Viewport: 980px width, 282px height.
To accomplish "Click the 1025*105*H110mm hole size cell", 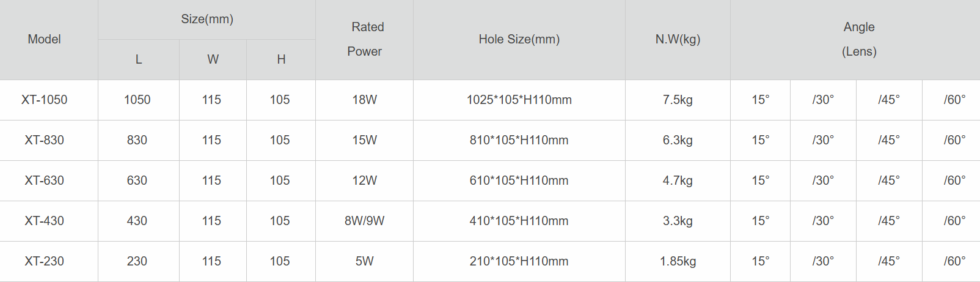I will [x=519, y=100].
